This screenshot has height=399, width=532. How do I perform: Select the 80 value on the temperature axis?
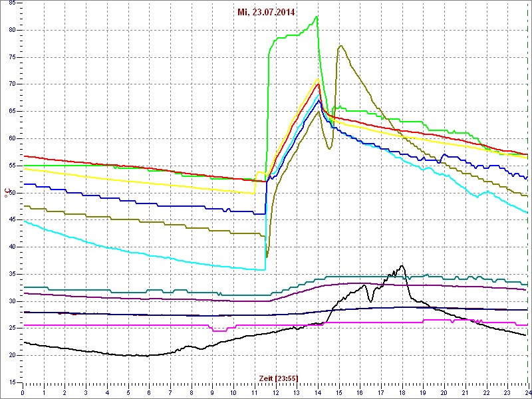11,30
